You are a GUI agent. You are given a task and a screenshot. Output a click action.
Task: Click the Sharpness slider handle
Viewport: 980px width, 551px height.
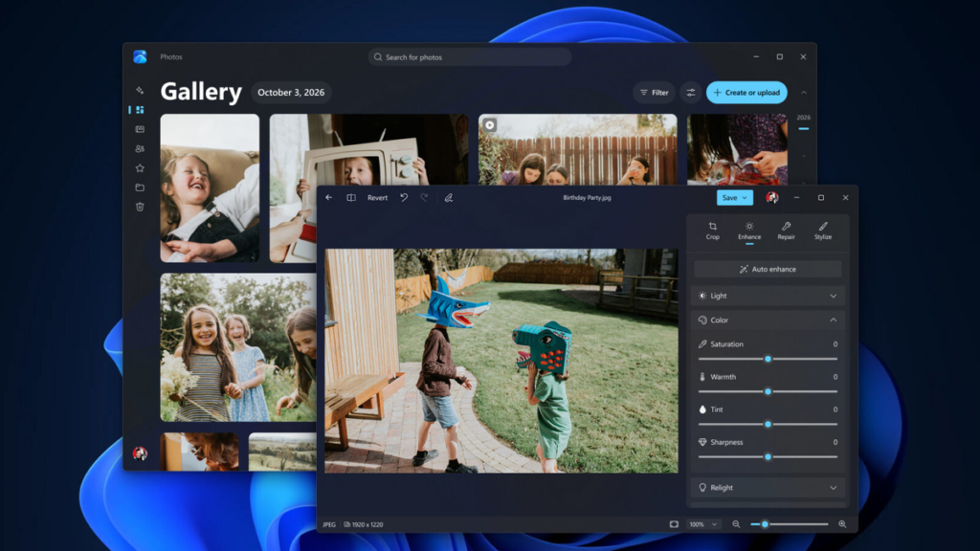click(768, 456)
